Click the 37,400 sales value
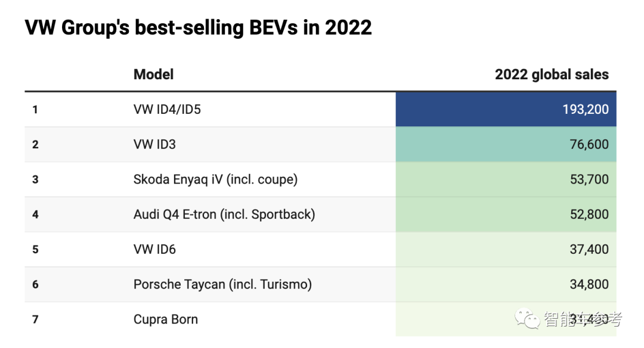 point(589,250)
